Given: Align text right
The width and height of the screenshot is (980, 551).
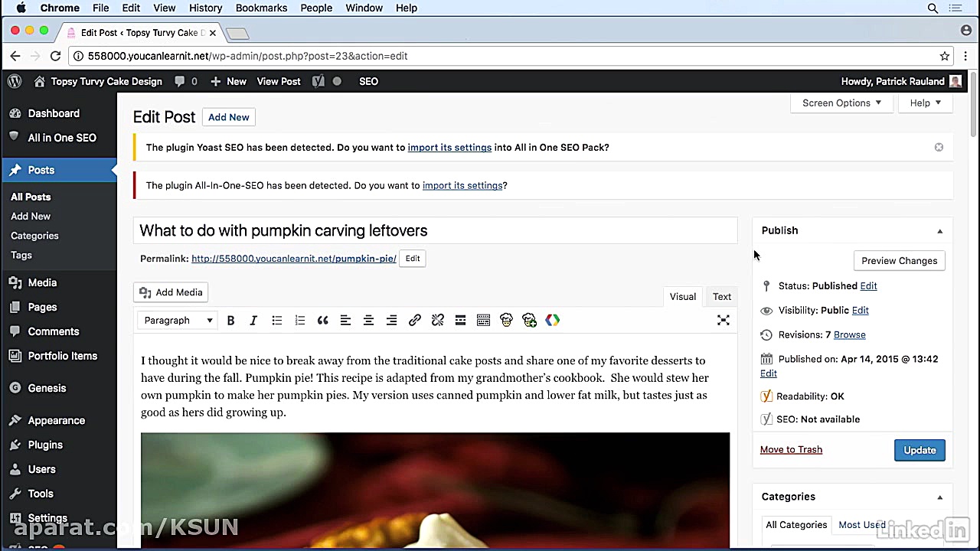Looking at the screenshot, I should pos(391,321).
